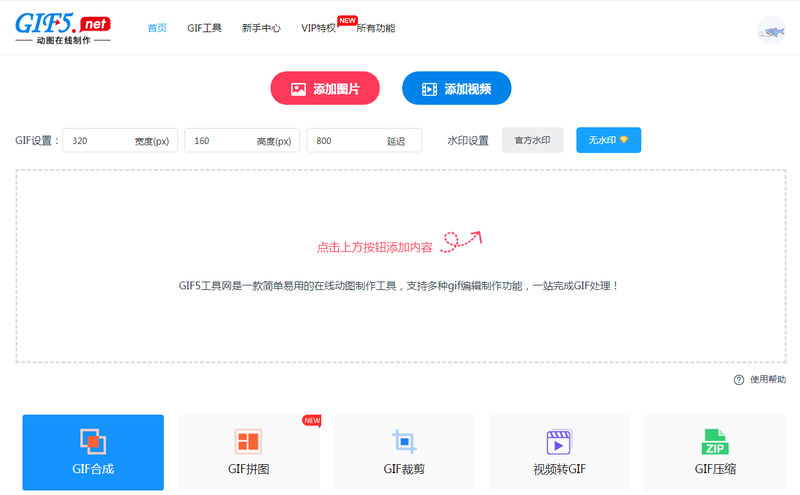
Task: Select the GIF合成 overlapping squares icon
Action: pos(93,441)
